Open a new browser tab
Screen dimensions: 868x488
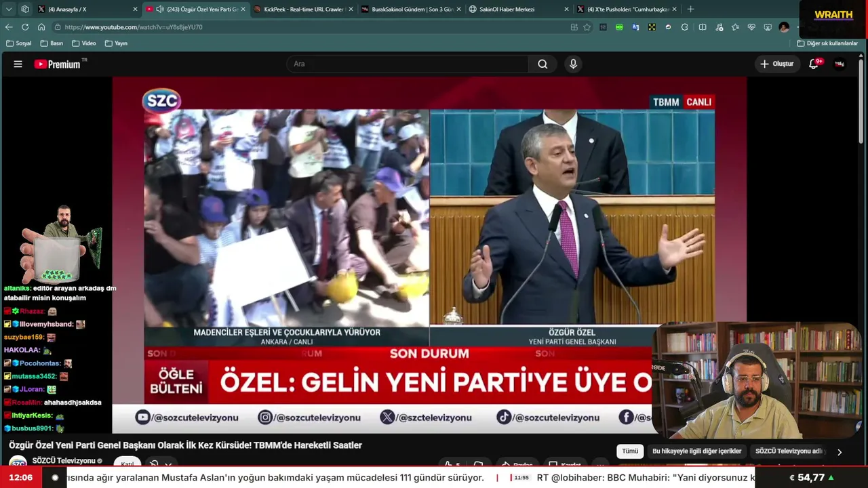(690, 9)
